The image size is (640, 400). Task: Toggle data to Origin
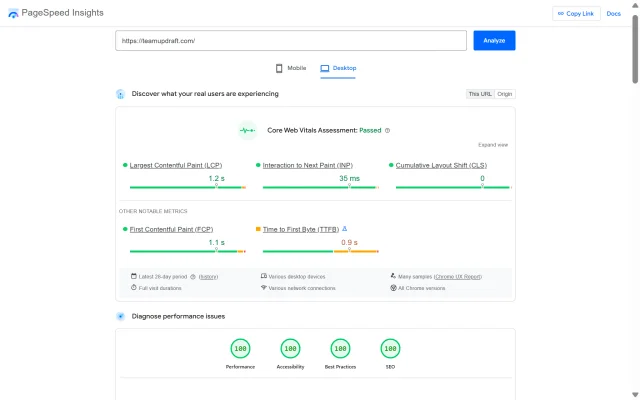click(504, 94)
